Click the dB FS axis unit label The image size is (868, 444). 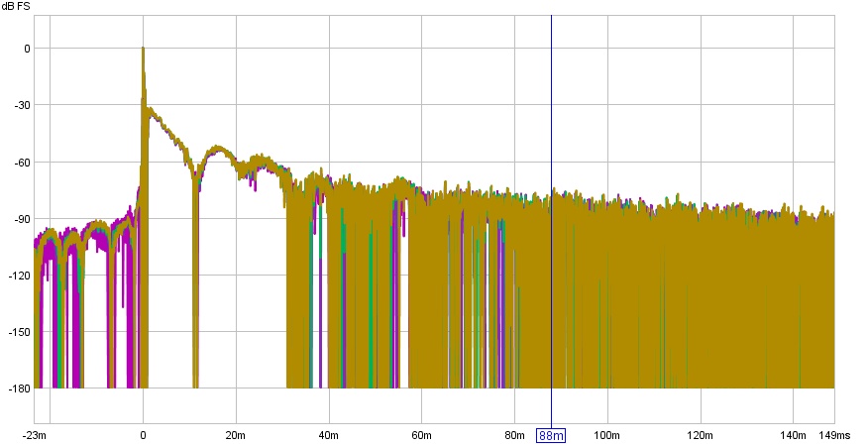tap(17, 8)
